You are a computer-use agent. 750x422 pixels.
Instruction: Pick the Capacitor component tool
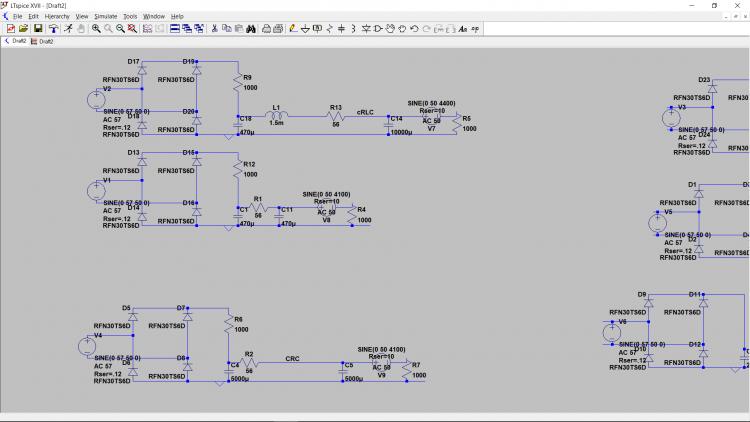341,28
